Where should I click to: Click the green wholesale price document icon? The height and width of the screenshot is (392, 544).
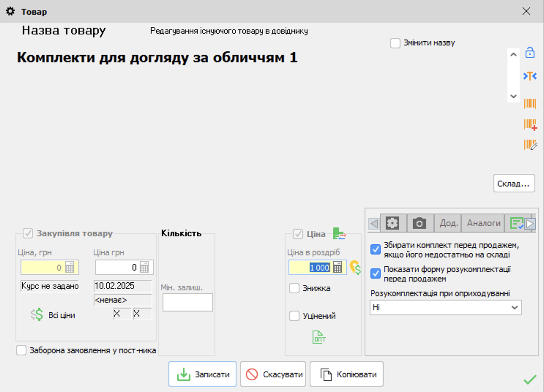(319, 337)
